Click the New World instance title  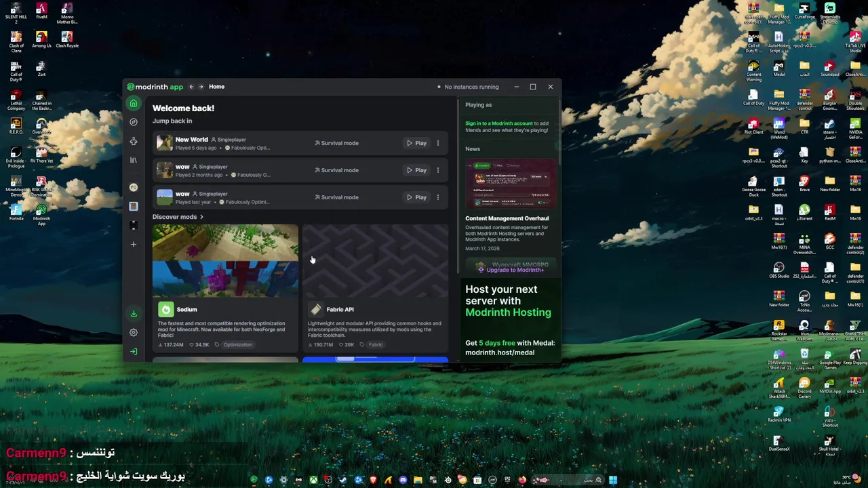click(192, 140)
